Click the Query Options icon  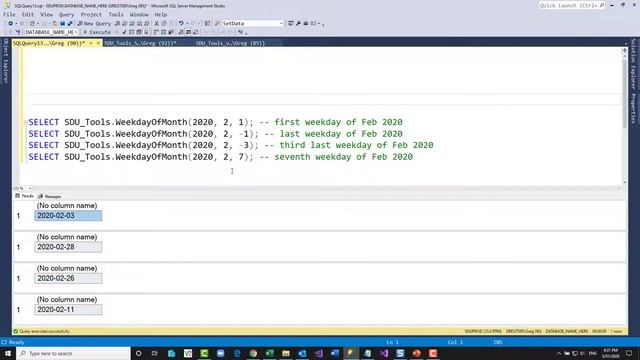tap(139, 32)
